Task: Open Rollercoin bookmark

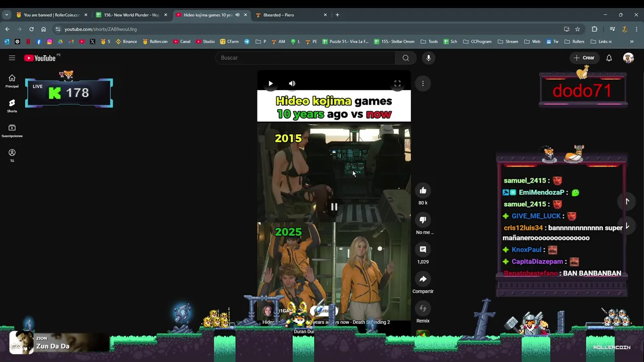Action: 155,42
